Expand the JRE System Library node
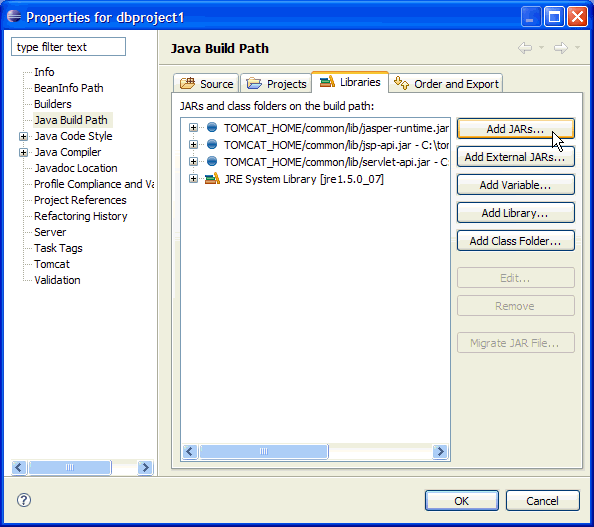 click(x=193, y=178)
